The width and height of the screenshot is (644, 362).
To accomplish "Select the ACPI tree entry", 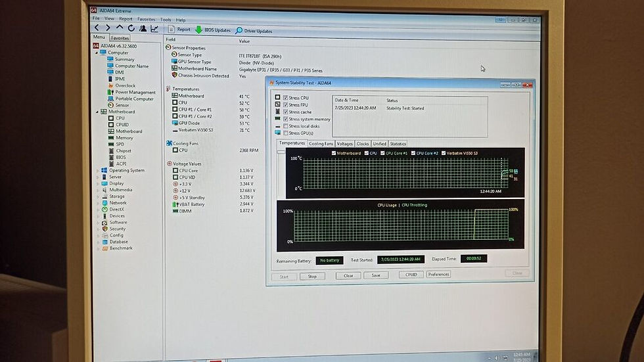I will 121,164.
